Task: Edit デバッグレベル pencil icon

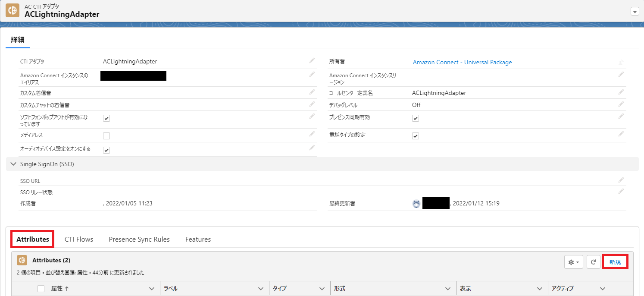Action: pos(621,104)
